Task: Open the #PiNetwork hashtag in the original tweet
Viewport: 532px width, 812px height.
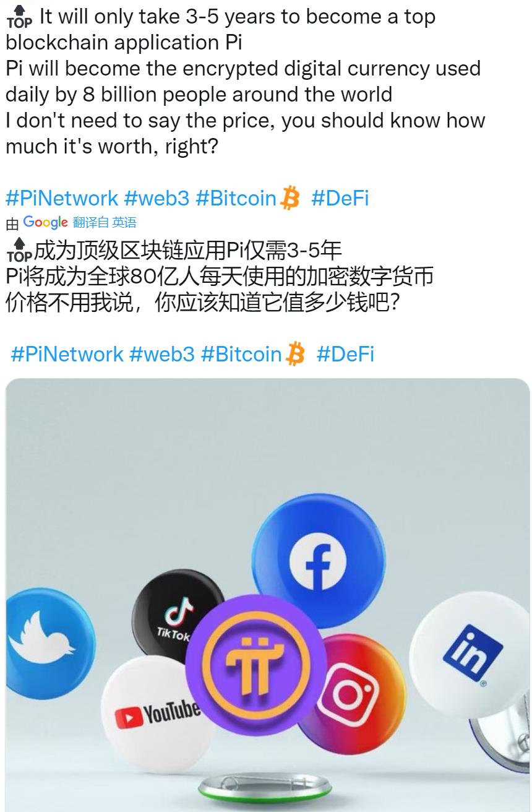Action: (x=62, y=198)
